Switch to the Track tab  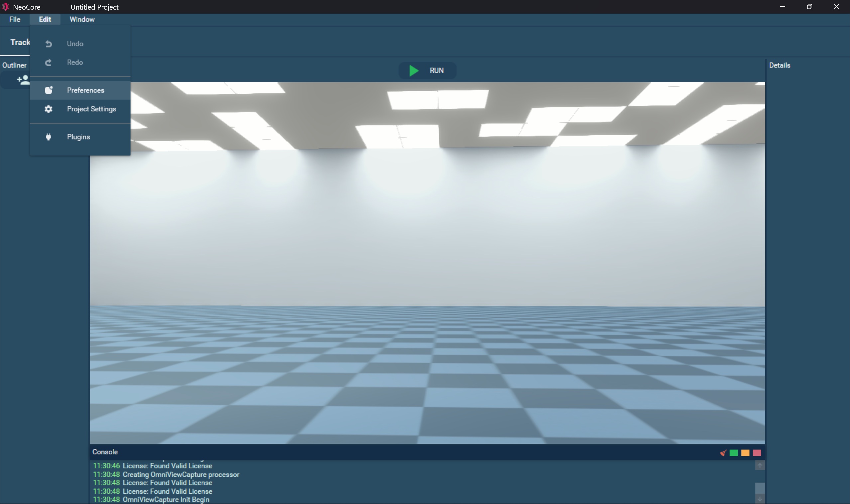pyautogui.click(x=20, y=43)
